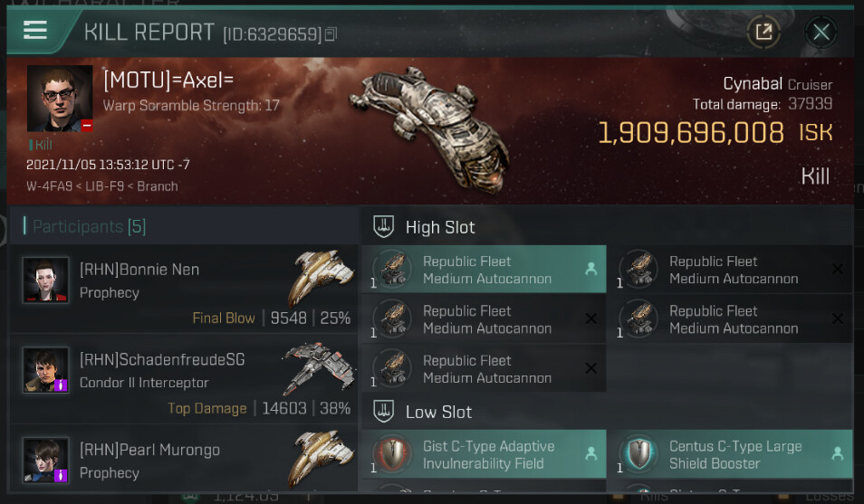Viewport: 864px width, 504px height.
Task: Open Bonnie Nen's character portrait
Action: pos(44,280)
